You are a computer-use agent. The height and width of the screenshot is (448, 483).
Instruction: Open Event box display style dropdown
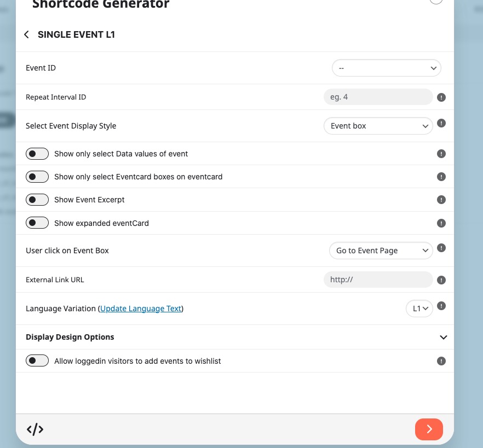click(x=378, y=126)
